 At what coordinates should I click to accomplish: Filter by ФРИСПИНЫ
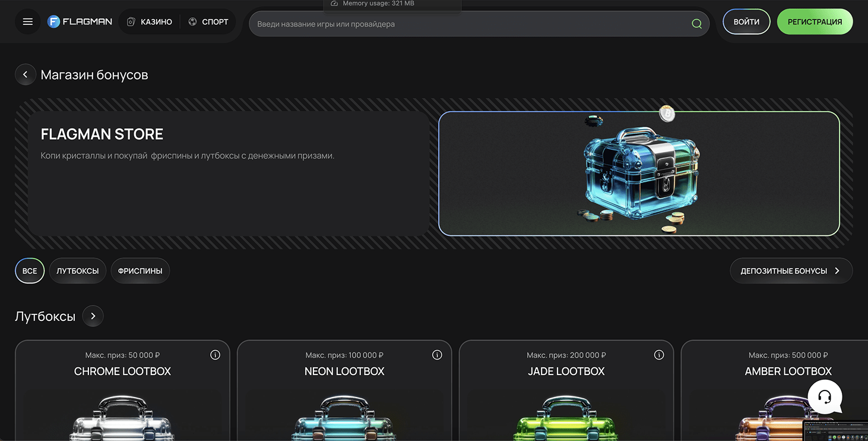point(140,271)
